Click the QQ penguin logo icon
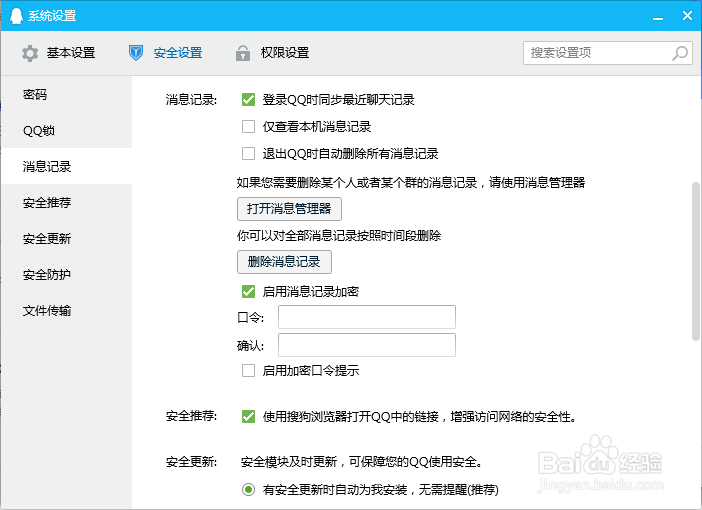The height and width of the screenshot is (510, 702). click(x=16, y=16)
